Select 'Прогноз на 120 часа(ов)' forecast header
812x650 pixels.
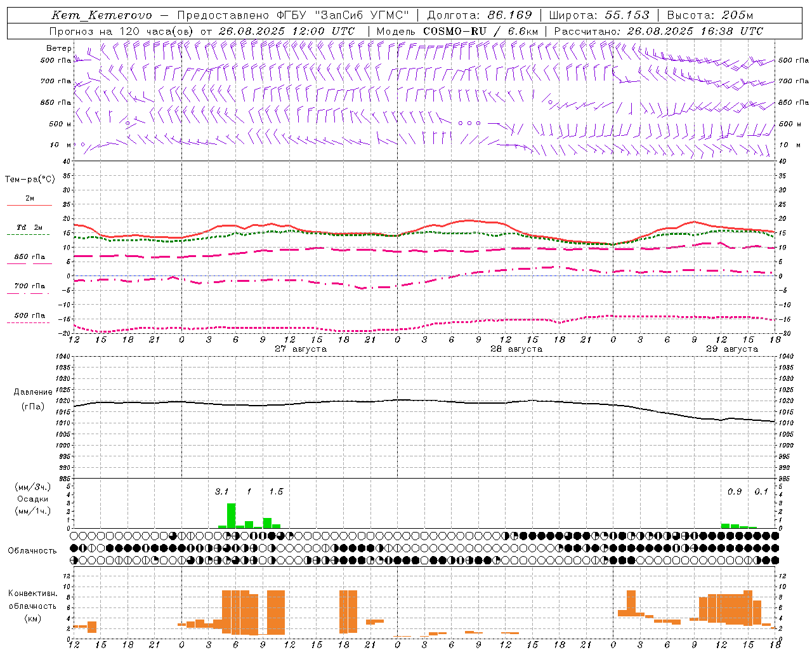122,31
